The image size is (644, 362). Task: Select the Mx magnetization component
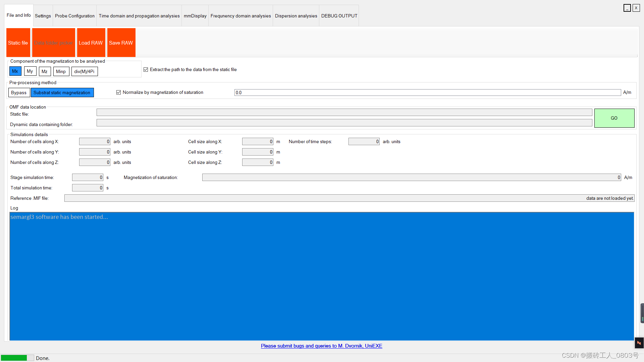[15, 71]
